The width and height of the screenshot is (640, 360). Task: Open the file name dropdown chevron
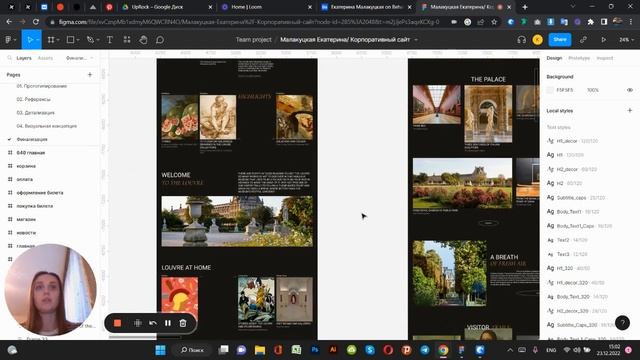416,40
